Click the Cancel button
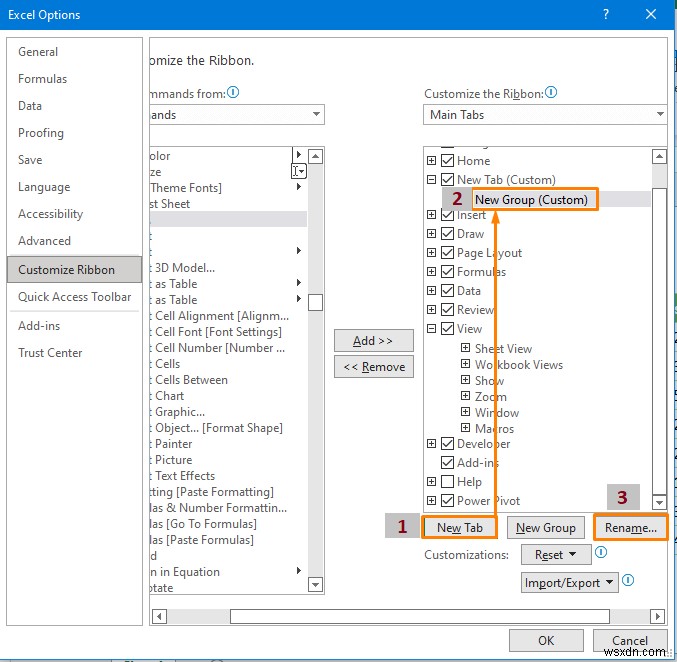 point(630,640)
